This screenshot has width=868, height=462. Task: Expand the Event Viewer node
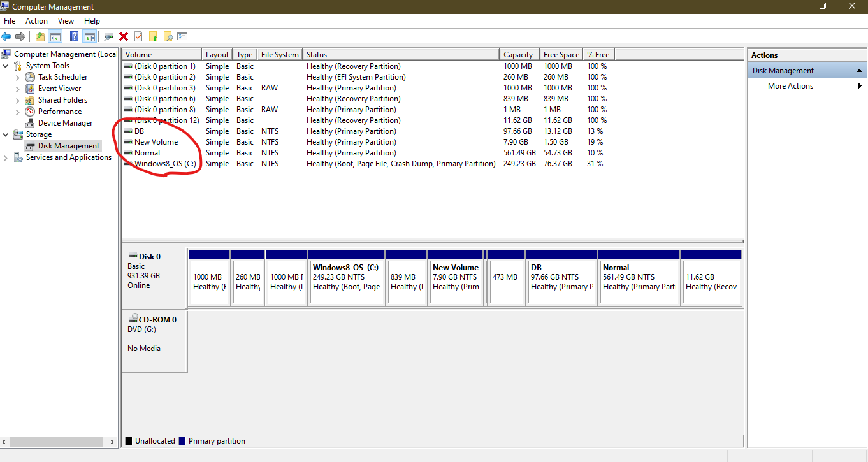pos(17,89)
